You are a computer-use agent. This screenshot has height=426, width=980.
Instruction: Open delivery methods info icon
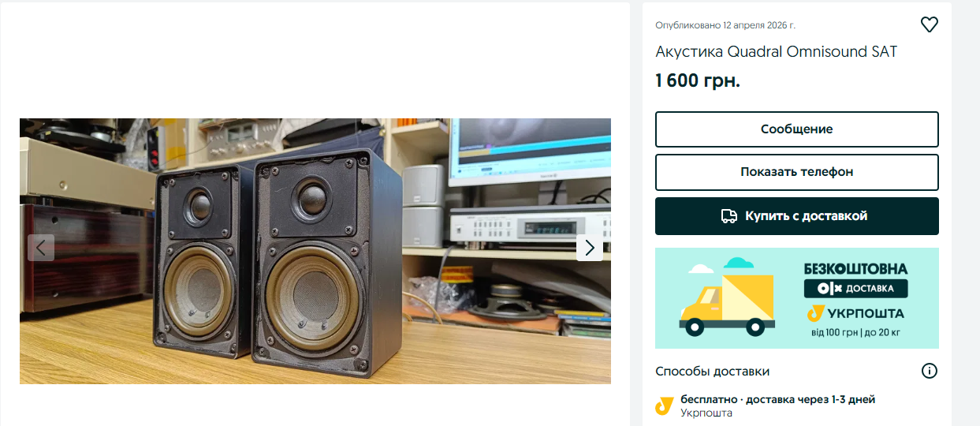tap(930, 371)
